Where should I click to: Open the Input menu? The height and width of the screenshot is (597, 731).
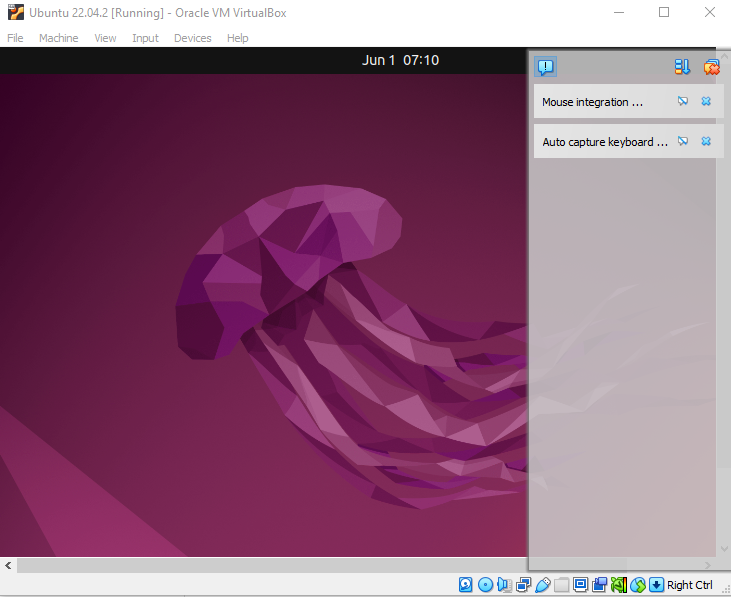click(x=145, y=38)
